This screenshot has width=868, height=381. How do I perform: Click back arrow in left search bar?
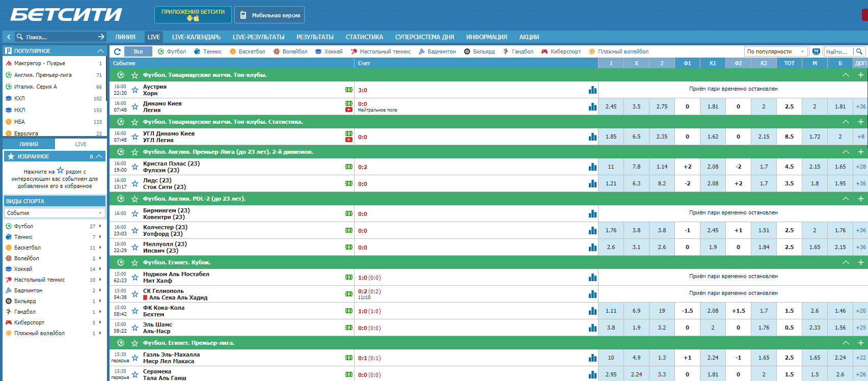[x=9, y=37]
